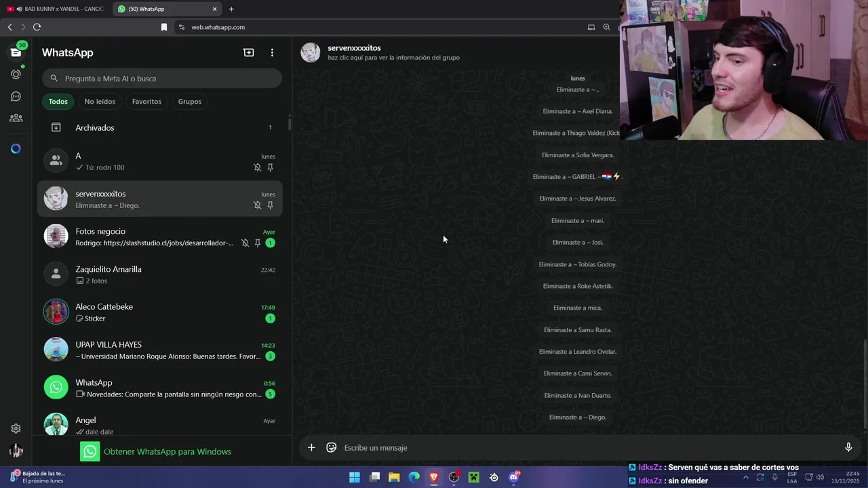Open the weather widget in the taskbar
Image resolution: width=868 pixels, height=488 pixels.
click(39, 477)
